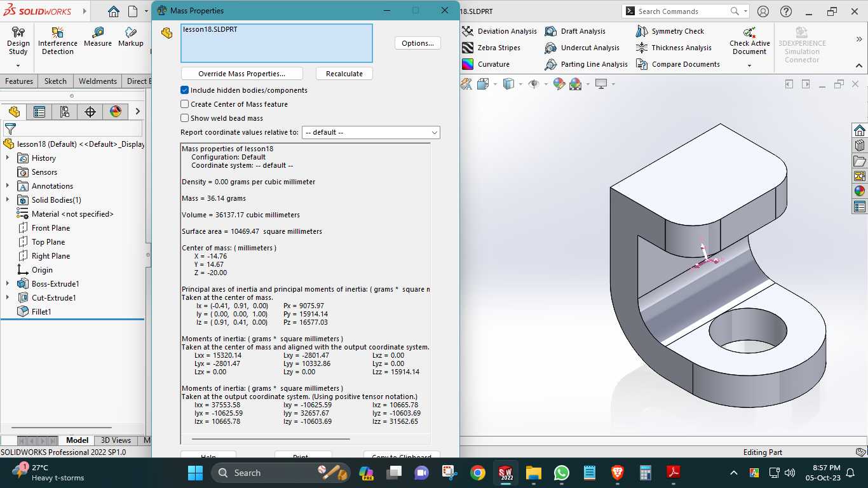The height and width of the screenshot is (488, 868).
Task: Click Check Active Document
Action: pyautogui.click(x=749, y=40)
